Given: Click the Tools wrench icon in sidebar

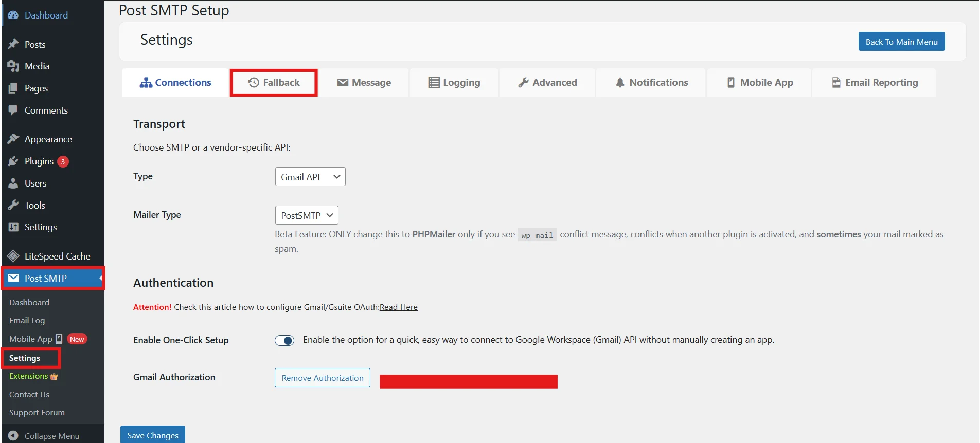Looking at the screenshot, I should pyautogui.click(x=13, y=205).
